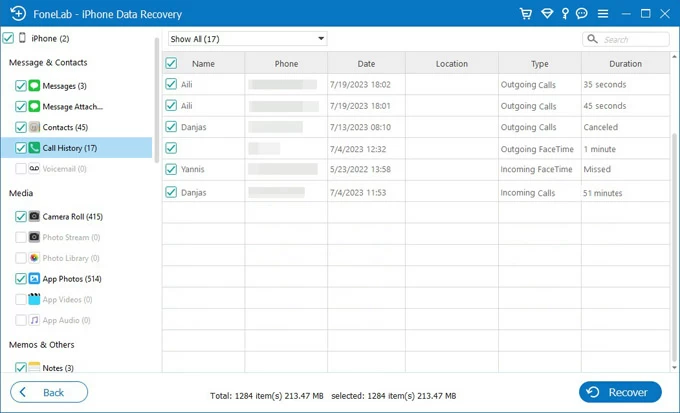Toggle the select-all checkbox in the table header
Image resolution: width=680 pixels, height=413 pixels.
[x=171, y=63]
